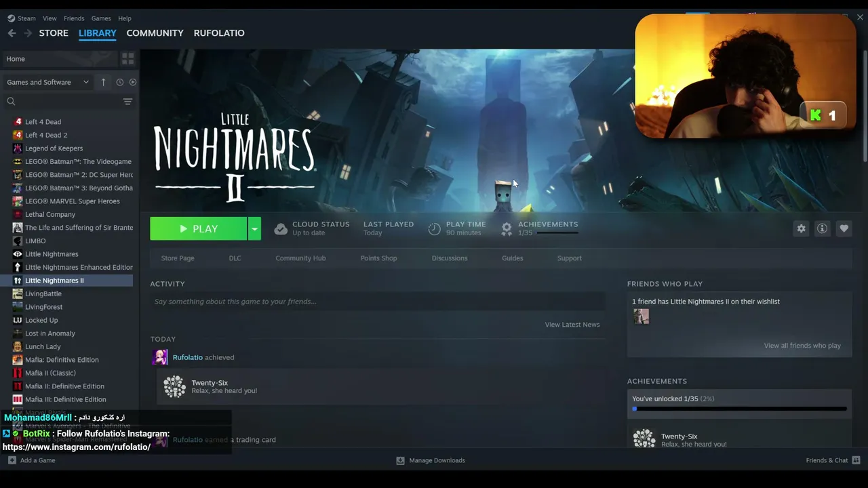This screenshot has width=868, height=488.
Task: Open the Points Shop link
Action: pos(378,258)
